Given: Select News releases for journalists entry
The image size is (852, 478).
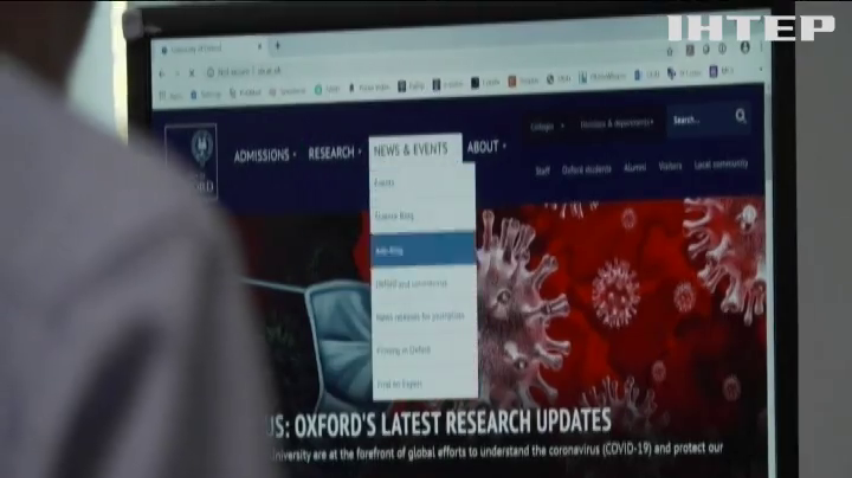Looking at the screenshot, I should (x=424, y=316).
